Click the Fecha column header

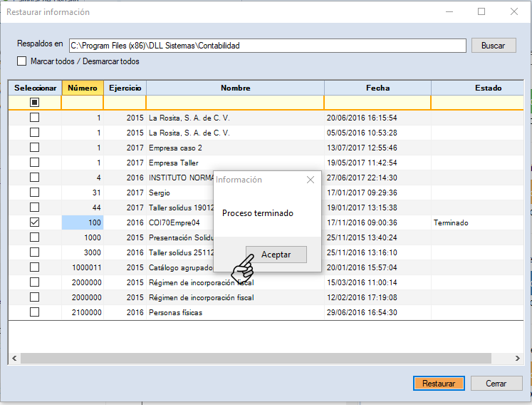(377, 88)
